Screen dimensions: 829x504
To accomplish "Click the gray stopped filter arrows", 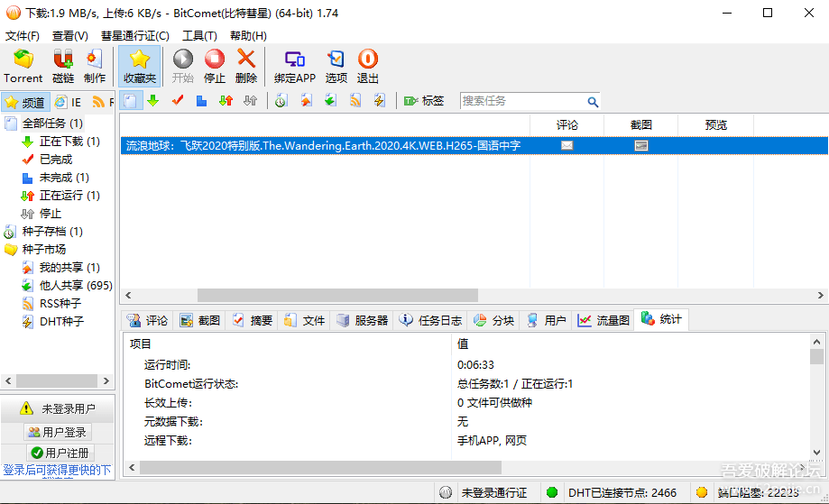I will tap(250, 100).
